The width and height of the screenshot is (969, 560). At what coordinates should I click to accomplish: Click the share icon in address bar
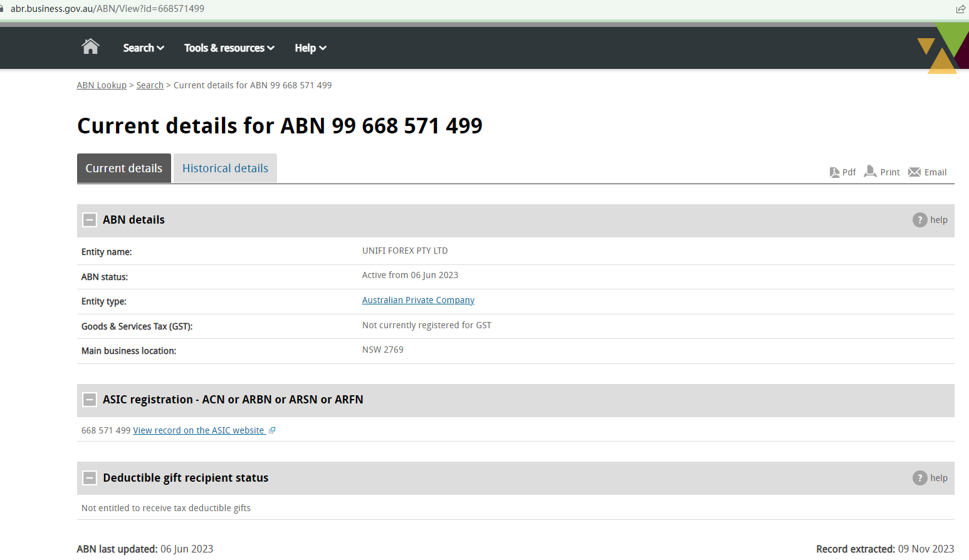[960, 9]
